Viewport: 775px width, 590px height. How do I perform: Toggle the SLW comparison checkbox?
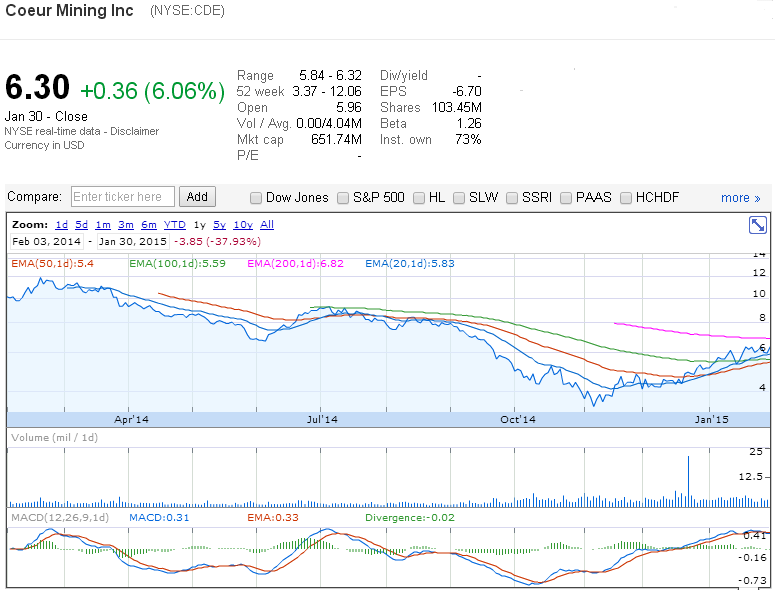(x=459, y=198)
